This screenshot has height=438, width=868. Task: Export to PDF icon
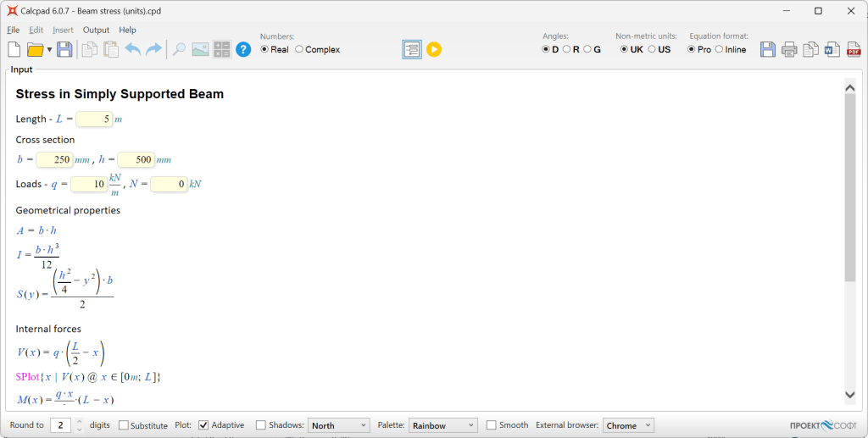[854, 50]
